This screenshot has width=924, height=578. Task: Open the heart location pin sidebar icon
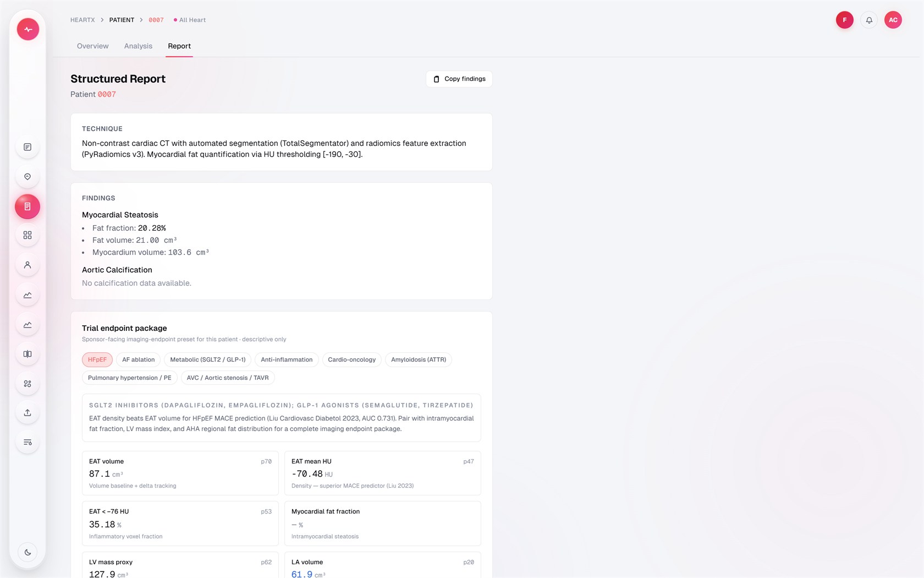tap(28, 177)
